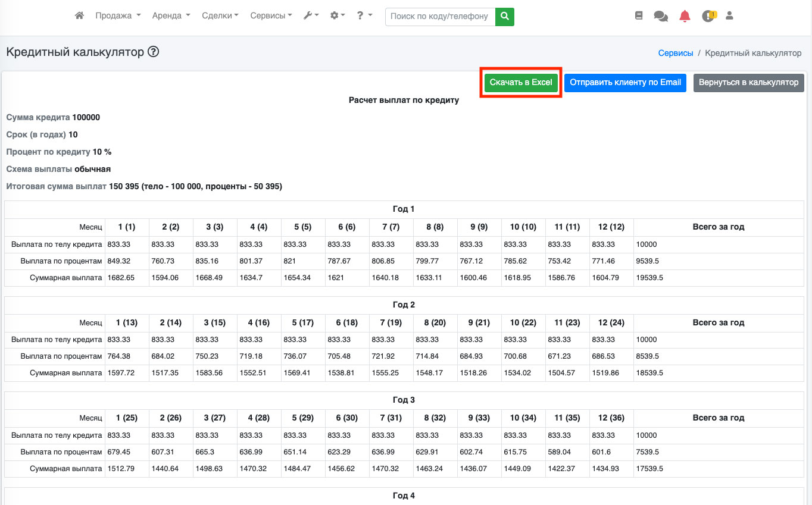The height and width of the screenshot is (505, 812).
Task: Open the Сервисы menu in navbar
Action: 271,16
